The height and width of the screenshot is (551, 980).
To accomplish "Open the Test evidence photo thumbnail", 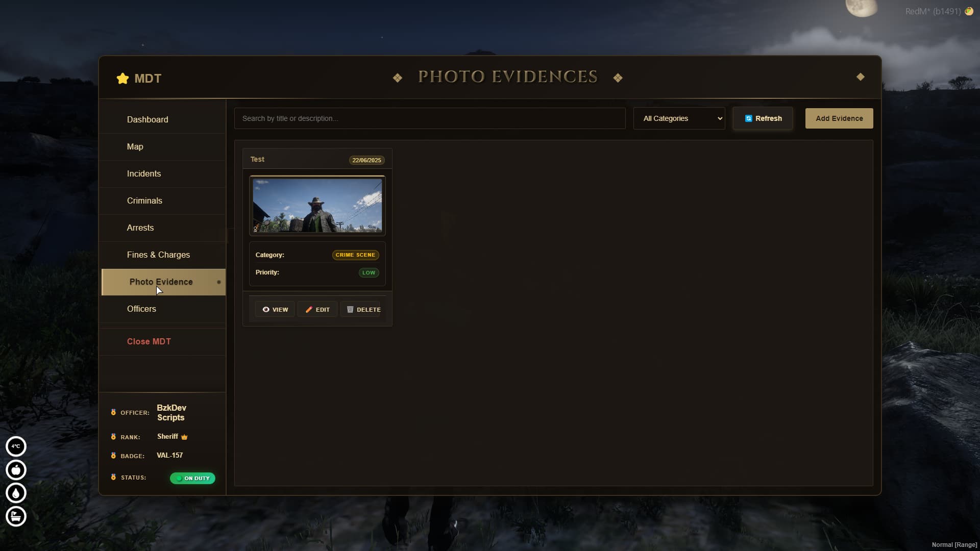I will click(x=317, y=206).
